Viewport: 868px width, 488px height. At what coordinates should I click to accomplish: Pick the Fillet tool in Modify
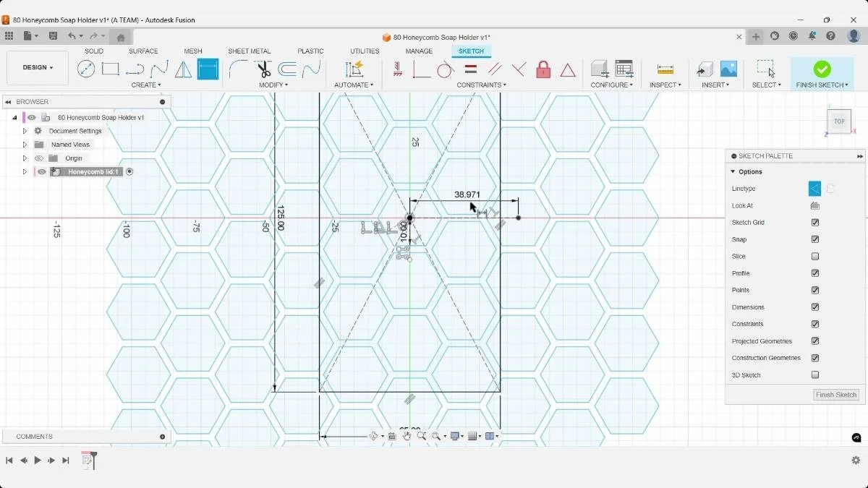239,69
